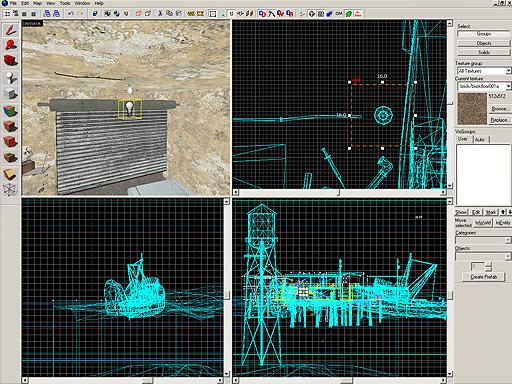Click the Copy toolbar icon
This screenshot has width=512, height=384.
point(170,14)
